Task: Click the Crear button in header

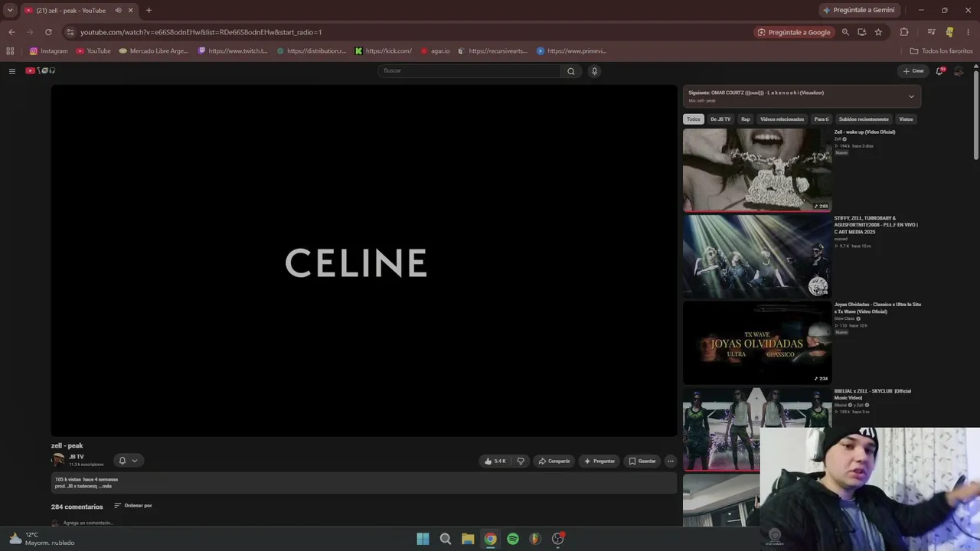Action: (913, 71)
